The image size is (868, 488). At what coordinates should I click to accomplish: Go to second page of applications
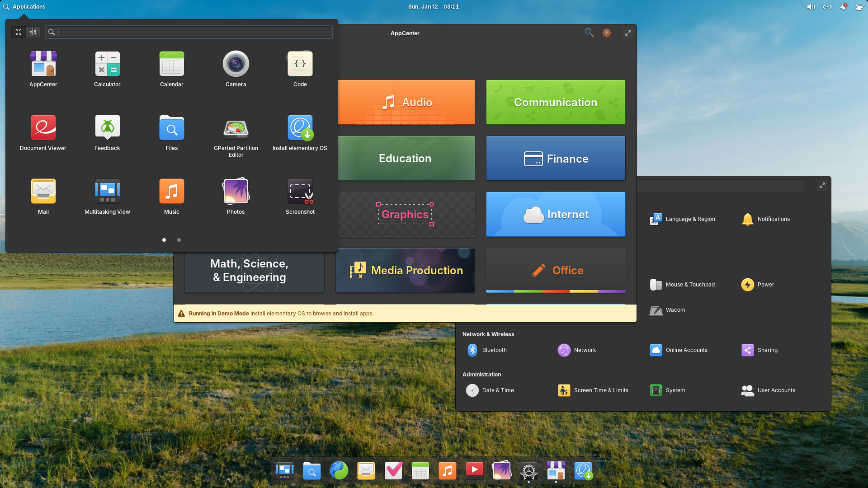pos(179,240)
